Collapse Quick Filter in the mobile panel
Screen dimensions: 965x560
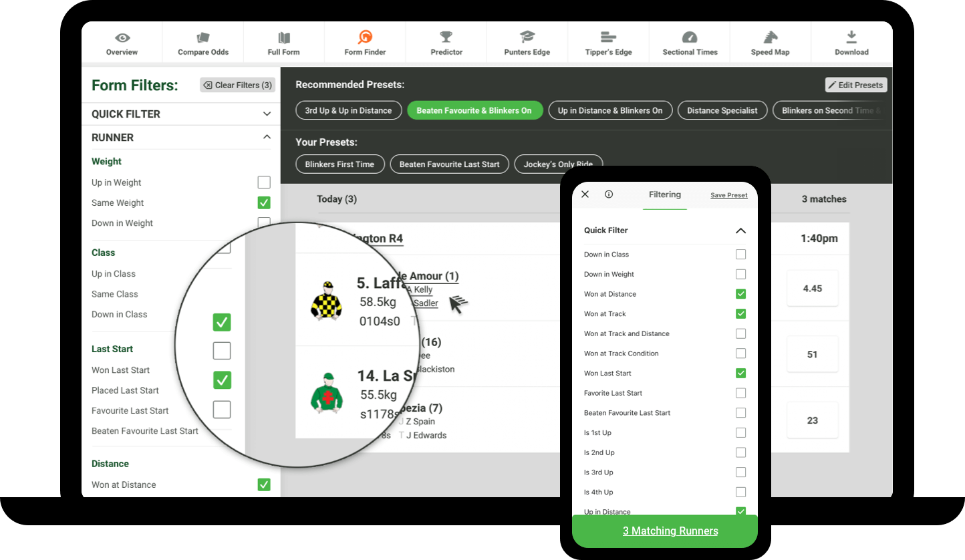740,230
